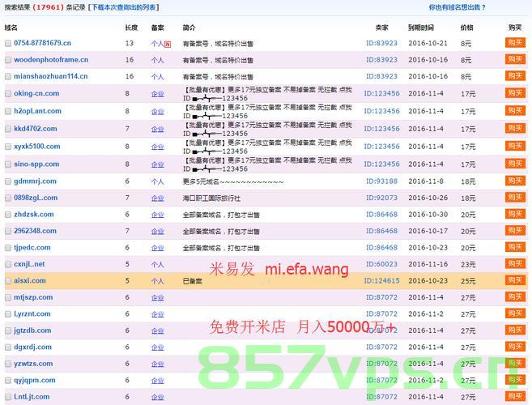Open the 'sell your domain' link at top right

(x=457, y=7)
